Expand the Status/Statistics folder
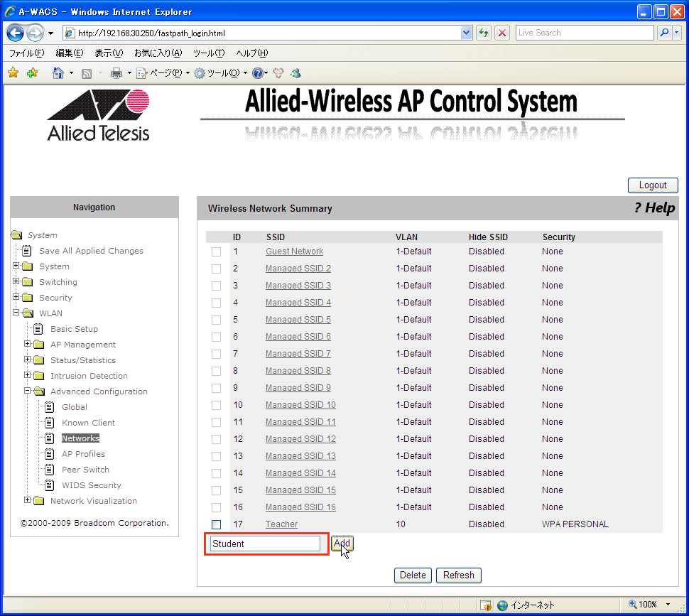The width and height of the screenshot is (689, 616). click(x=27, y=360)
